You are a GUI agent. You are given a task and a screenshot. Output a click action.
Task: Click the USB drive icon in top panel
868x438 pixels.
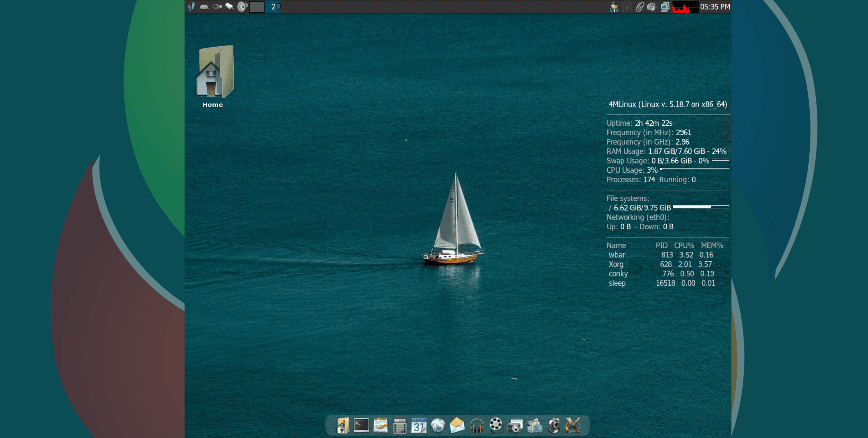click(217, 7)
